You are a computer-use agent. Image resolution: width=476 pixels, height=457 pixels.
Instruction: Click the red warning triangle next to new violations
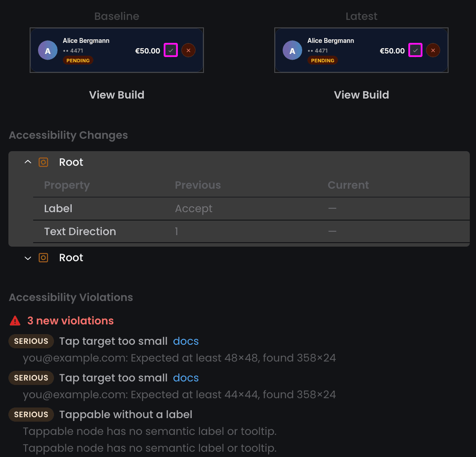pyautogui.click(x=15, y=321)
